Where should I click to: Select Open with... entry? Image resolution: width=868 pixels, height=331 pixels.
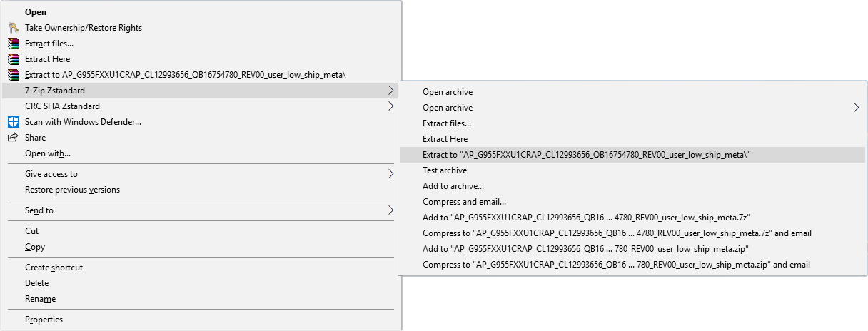[201, 153]
